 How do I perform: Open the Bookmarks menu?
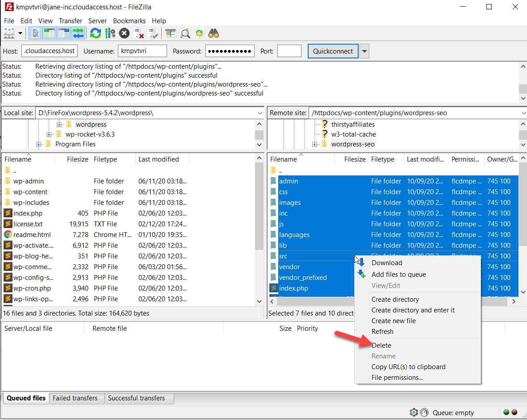coord(130,21)
